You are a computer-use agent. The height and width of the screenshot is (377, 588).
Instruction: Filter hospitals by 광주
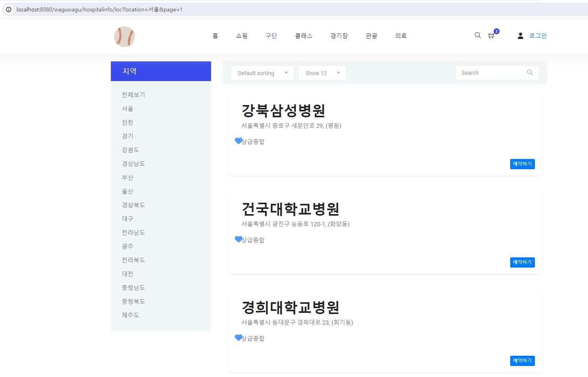(127, 246)
